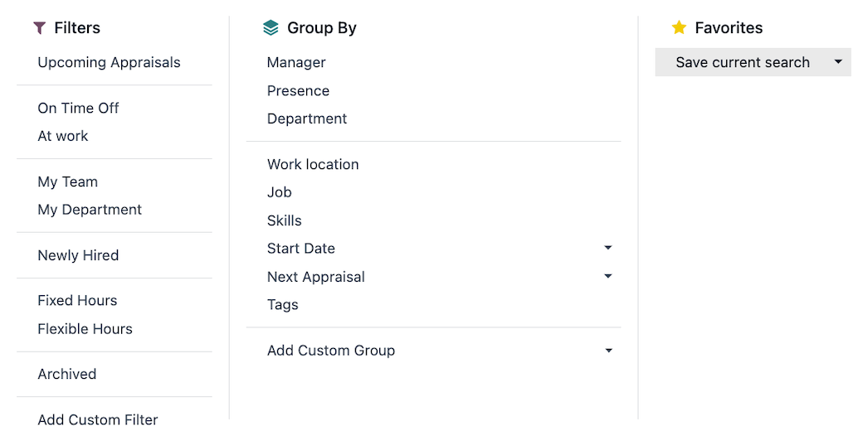Click the Group By layers icon
This screenshot has height=436, width=868.
[x=271, y=28]
